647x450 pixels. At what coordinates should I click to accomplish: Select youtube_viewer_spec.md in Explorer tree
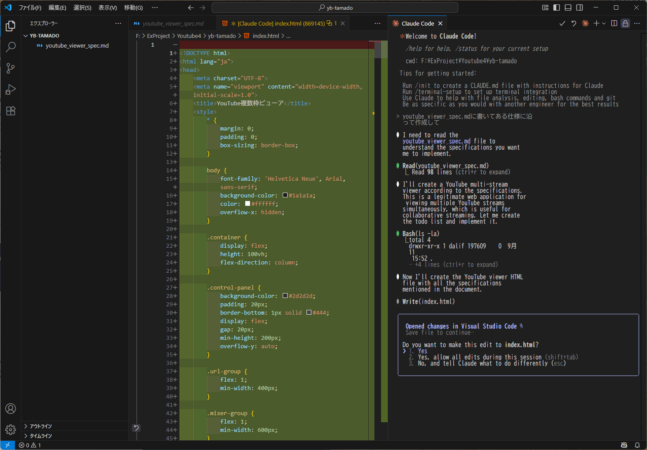74,46
